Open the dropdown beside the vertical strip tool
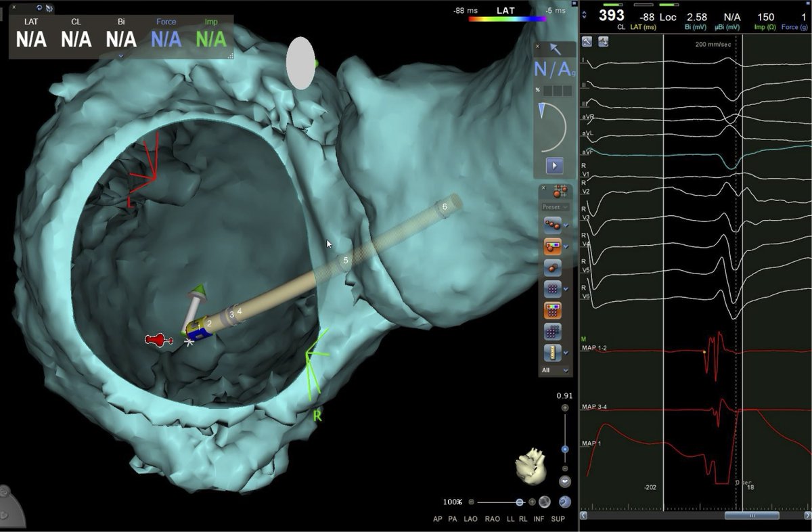Image resolution: width=812 pixels, height=532 pixels. (x=566, y=353)
